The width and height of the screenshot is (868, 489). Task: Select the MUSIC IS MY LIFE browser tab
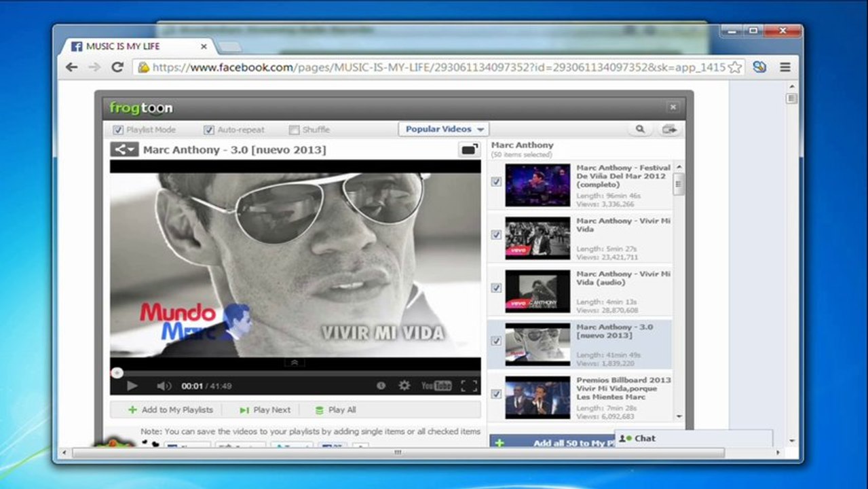click(x=139, y=47)
